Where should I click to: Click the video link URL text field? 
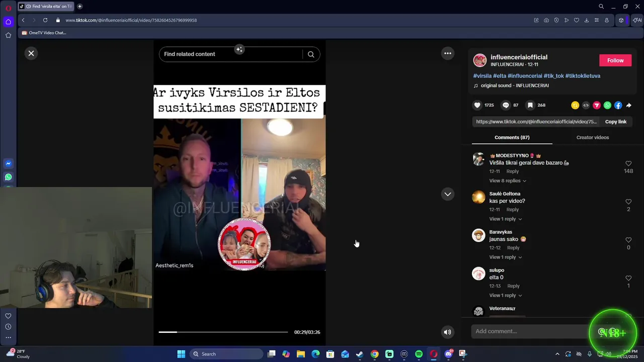point(536,122)
